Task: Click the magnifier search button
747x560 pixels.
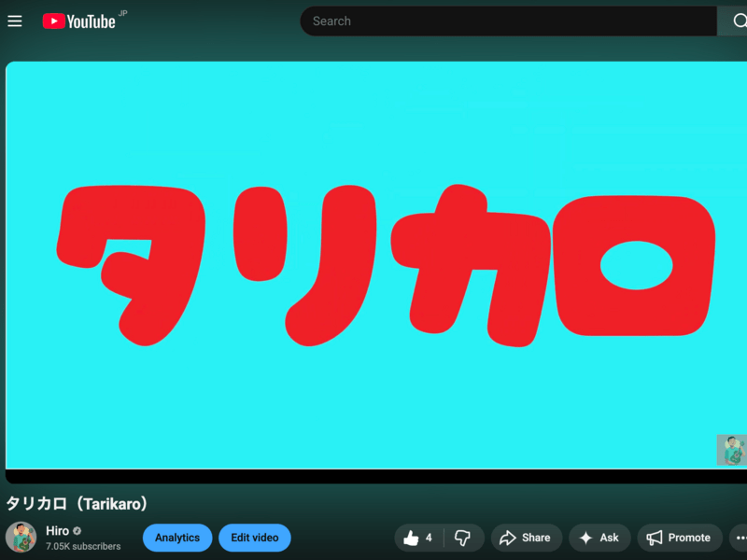Action: click(x=734, y=21)
